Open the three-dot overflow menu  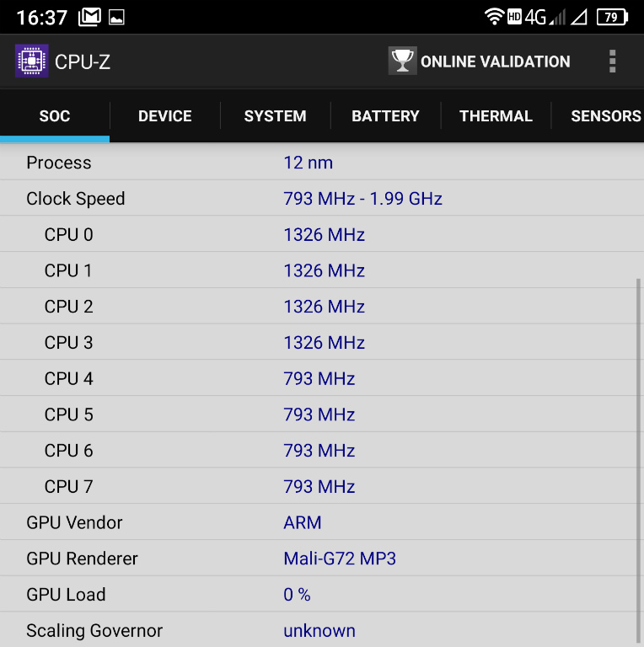pyautogui.click(x=612, y=61)
